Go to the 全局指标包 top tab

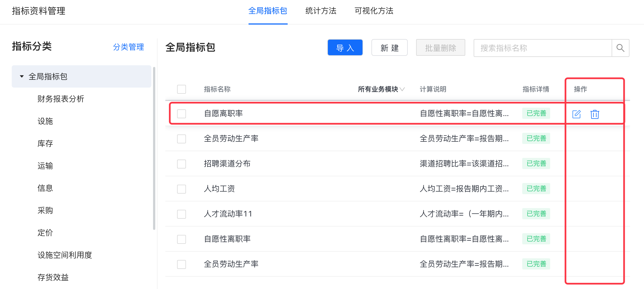coord(268,11)
